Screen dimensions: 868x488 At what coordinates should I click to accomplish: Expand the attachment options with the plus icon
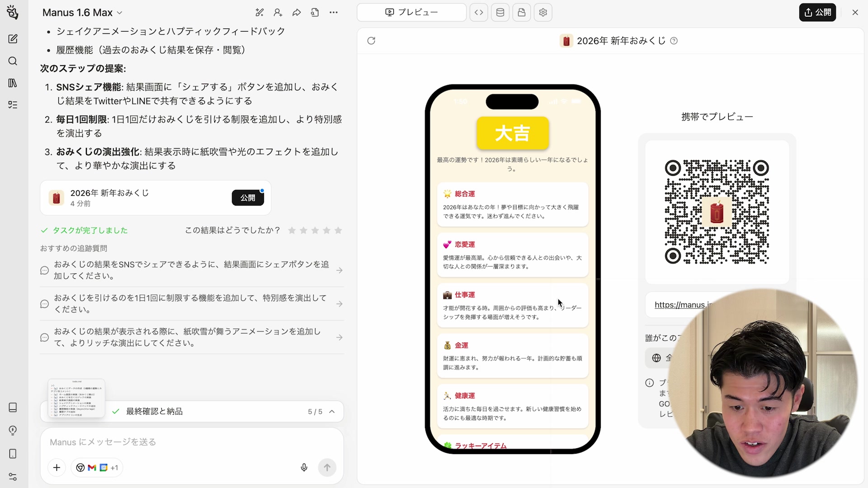tap(57, 468)
